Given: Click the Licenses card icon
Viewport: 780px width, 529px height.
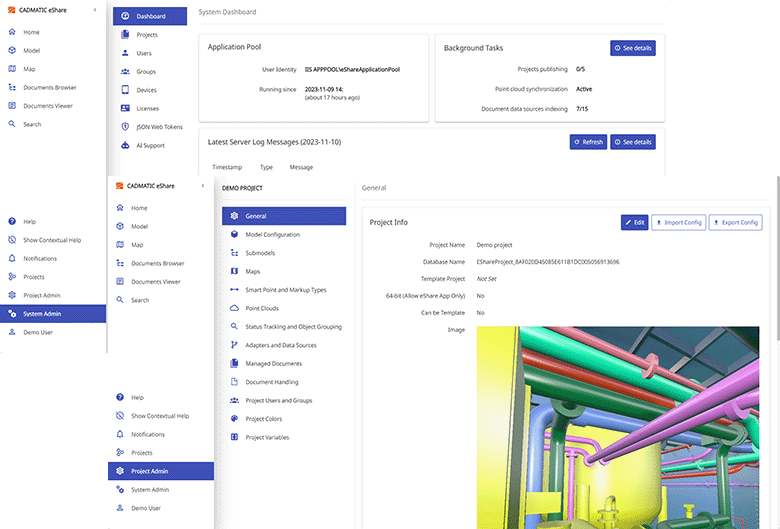Looking at the screenshot, I should click(x=125, y=108).
